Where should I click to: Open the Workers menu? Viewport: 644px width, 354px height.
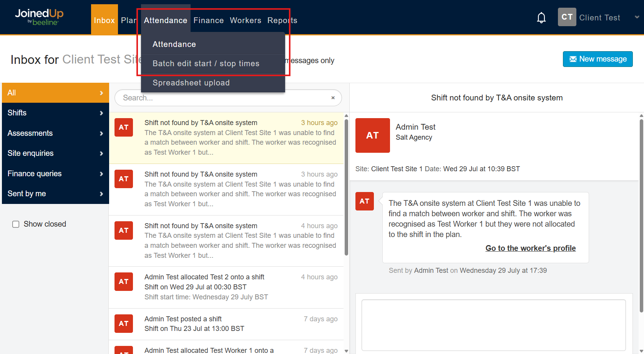coord(246,20)
